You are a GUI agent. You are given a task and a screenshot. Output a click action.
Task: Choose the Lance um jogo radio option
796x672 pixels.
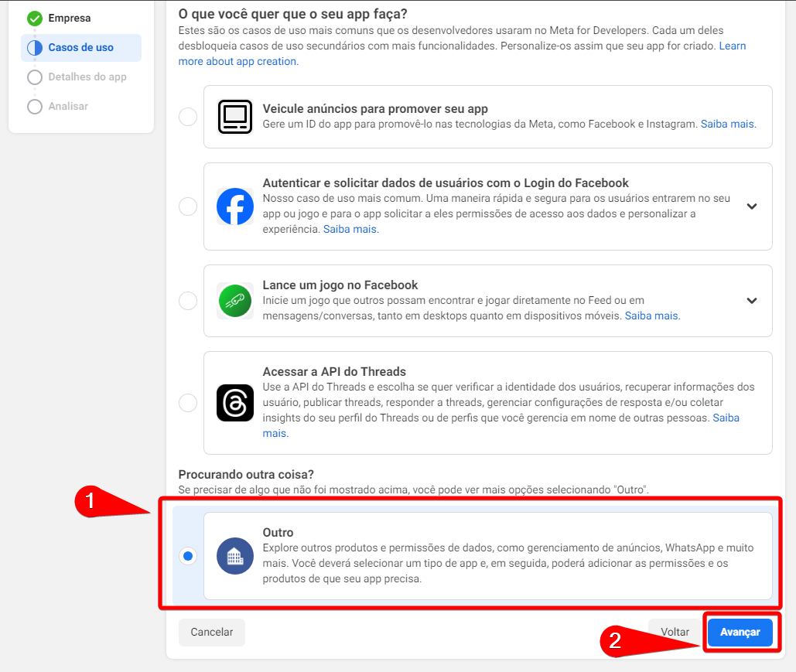pos(188,301)
